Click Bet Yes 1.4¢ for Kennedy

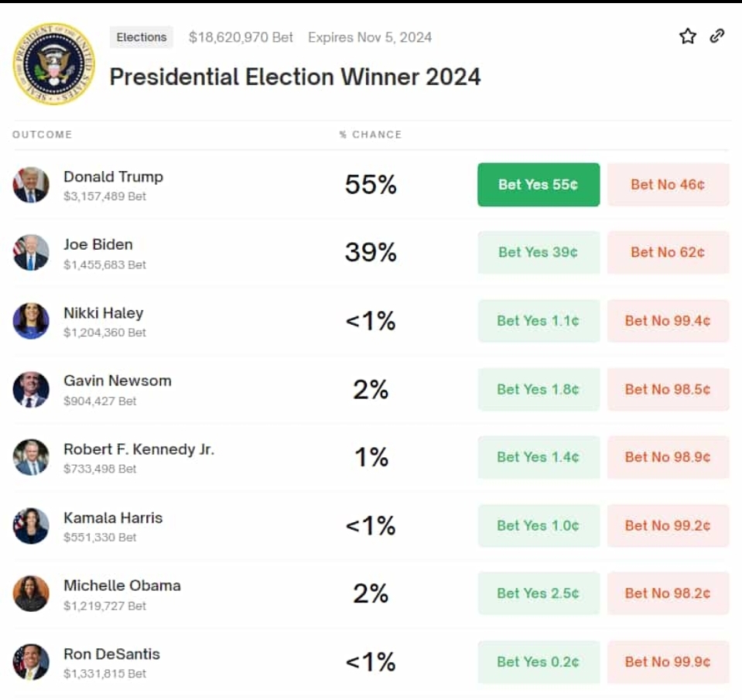pyautogui.click(x=538, y=457)
